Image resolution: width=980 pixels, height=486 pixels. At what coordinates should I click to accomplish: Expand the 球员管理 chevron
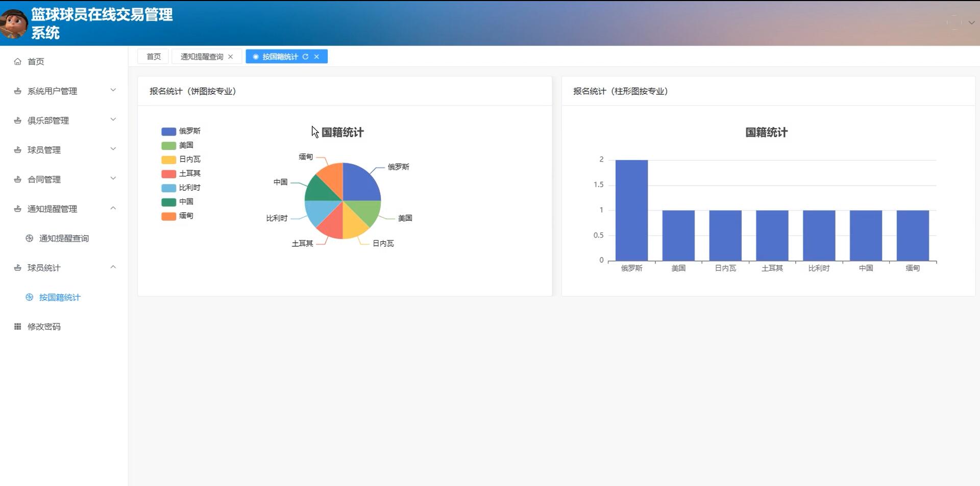coord(113,149)
